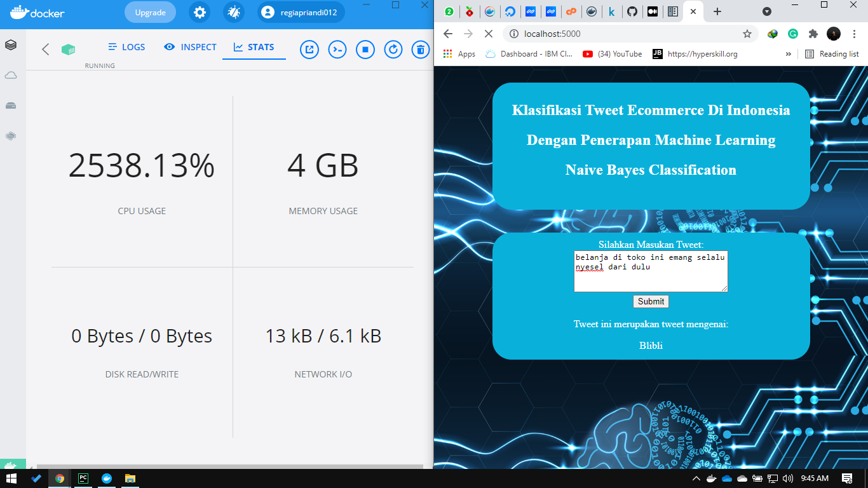Open Docker settings gear icon
This screenshot has height=488, width=868.
200,12
